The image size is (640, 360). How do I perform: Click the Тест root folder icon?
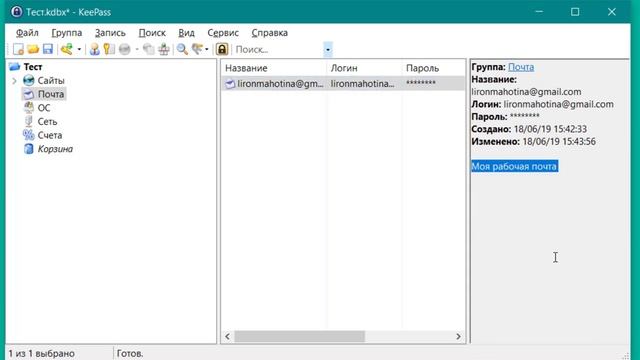pos(15,67)
